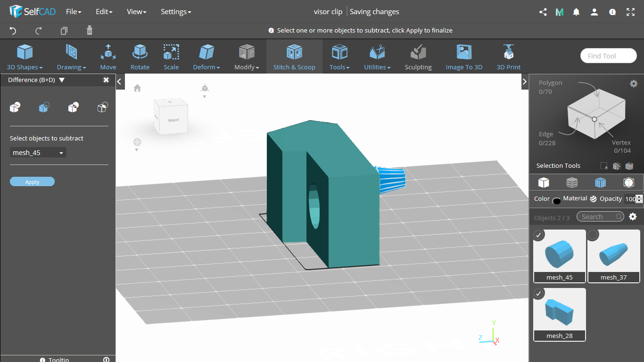Collapse the left tool panel arrow
Viewport: 644px width, 362px height.
click(x=120, y=82)
